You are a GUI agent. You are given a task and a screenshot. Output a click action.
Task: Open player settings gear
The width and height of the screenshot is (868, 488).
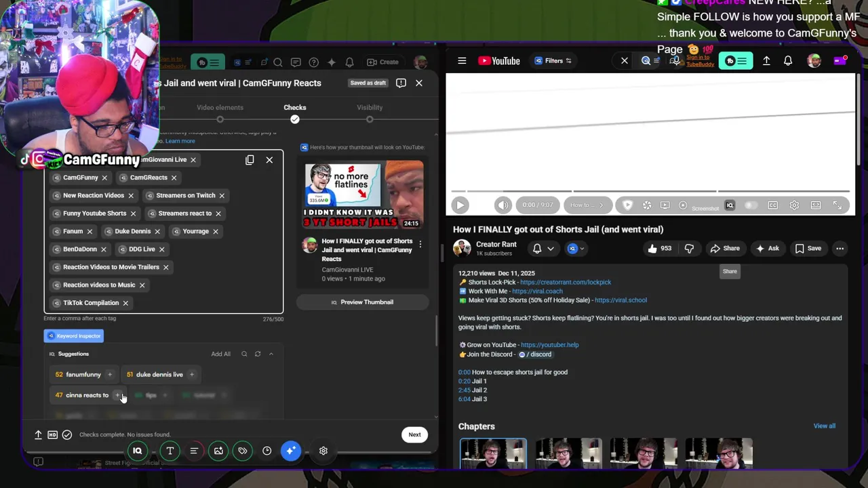click(x=794, y=205)
